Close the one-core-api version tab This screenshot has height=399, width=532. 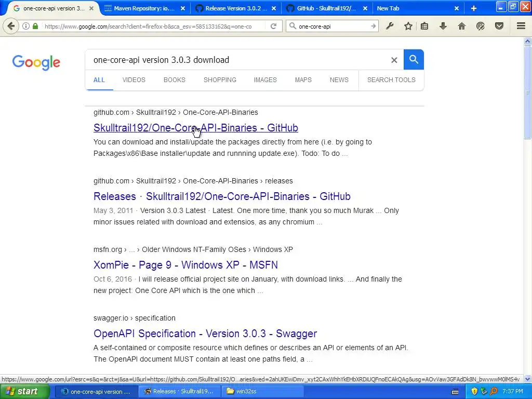tap(91, 8)
